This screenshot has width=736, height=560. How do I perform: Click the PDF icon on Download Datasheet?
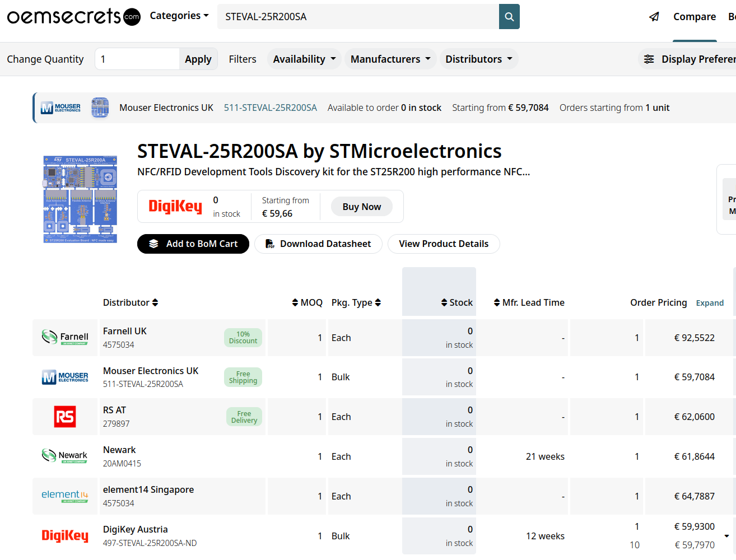270,244
